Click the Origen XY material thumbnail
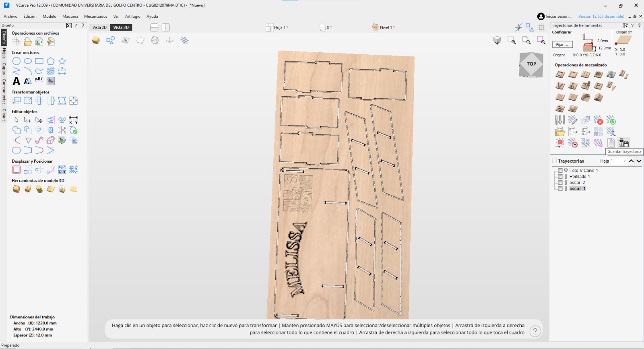 [x=623, y=40]
